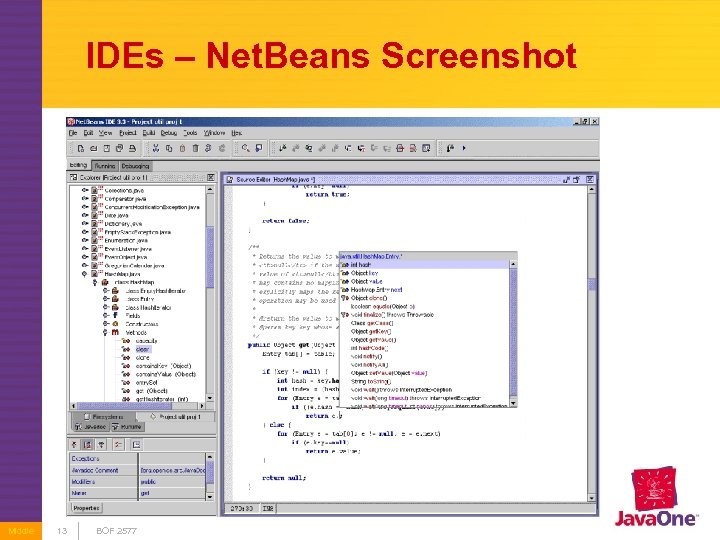Expand the GregorianCalendar.java tree node
The image size is (720, 540).
coord(85,265)
